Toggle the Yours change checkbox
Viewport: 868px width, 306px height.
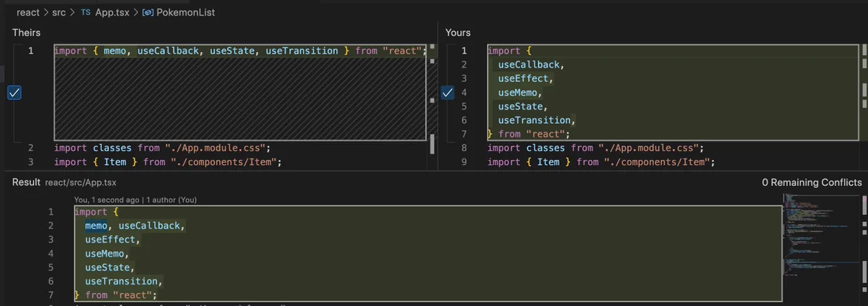(x=447, y=93)
